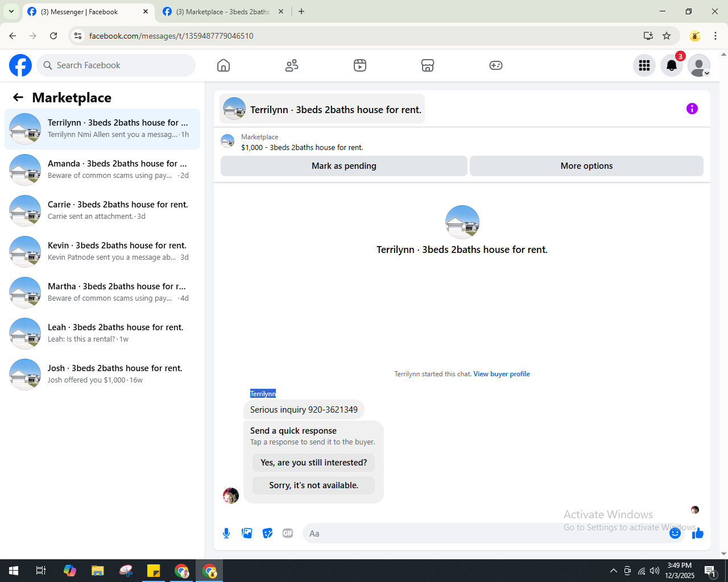The width and height of the screenshot is (728, 582).
Task: Open a new browser tab
Action: pos(301,11)
